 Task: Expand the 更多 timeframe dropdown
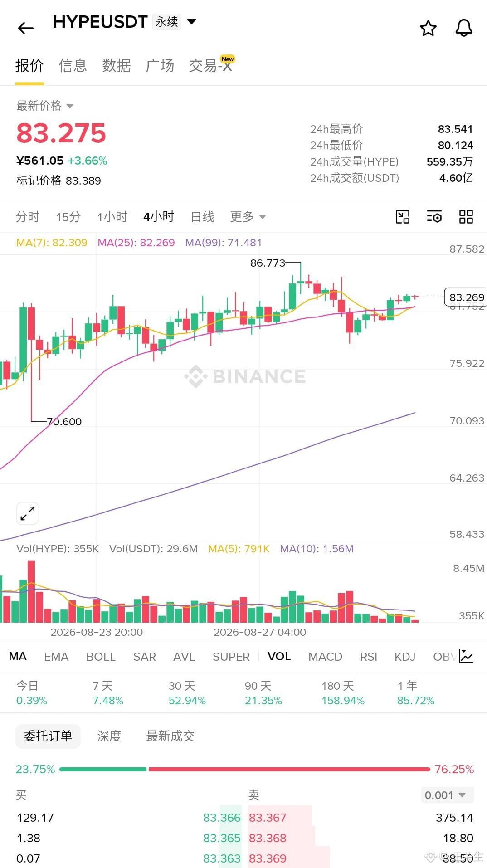[x=248, y=217]
